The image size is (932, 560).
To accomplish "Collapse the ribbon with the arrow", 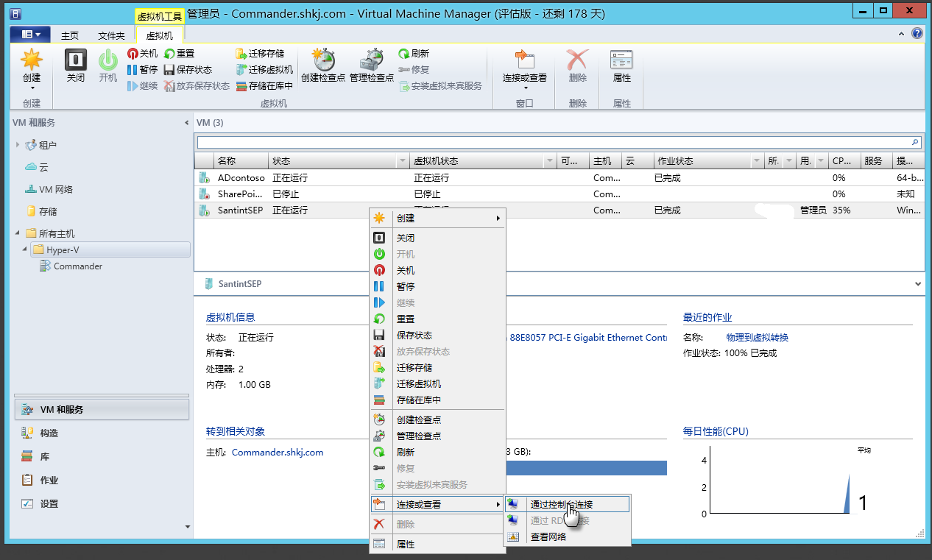I will coord(903,34).
